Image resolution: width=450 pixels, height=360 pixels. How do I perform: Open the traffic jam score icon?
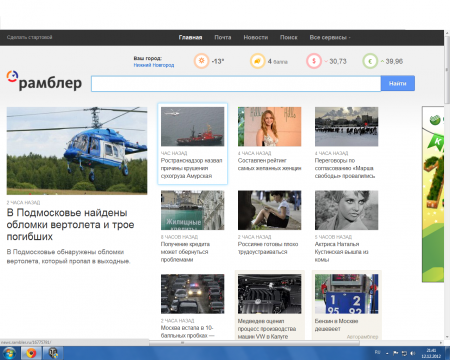point(258,61)
